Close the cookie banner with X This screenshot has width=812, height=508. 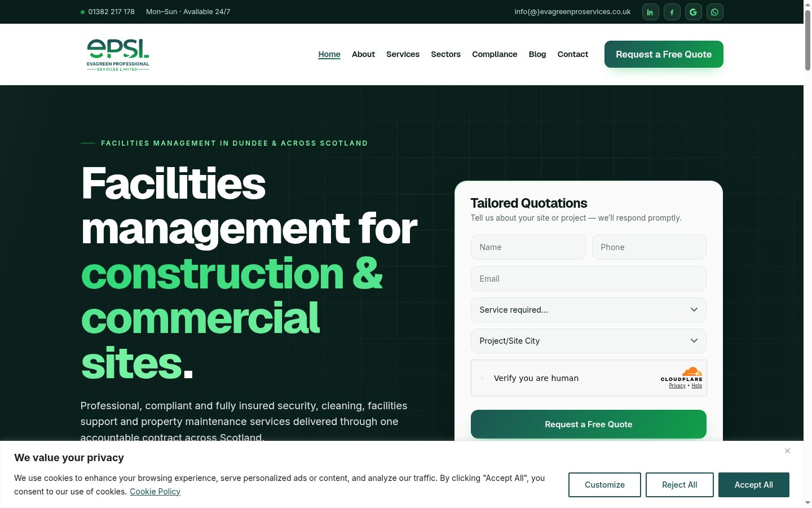[x=787, y=450]
